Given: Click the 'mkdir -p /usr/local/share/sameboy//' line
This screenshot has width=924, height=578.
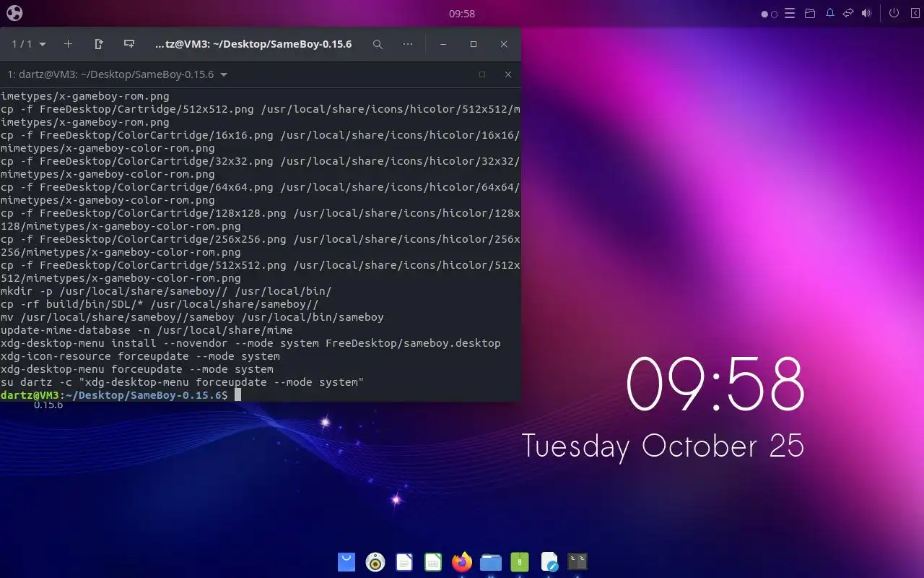Looking at the screenshot, I should pos(166,291).
